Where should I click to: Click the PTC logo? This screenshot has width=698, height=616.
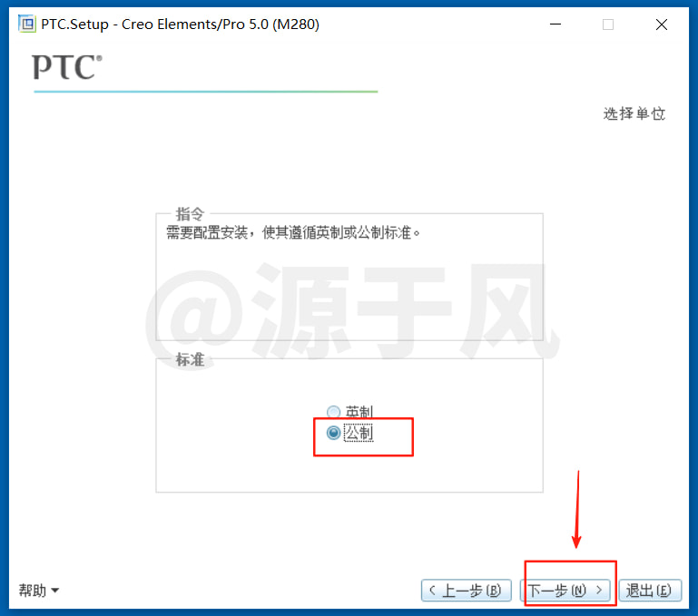[x=67, y=67]
